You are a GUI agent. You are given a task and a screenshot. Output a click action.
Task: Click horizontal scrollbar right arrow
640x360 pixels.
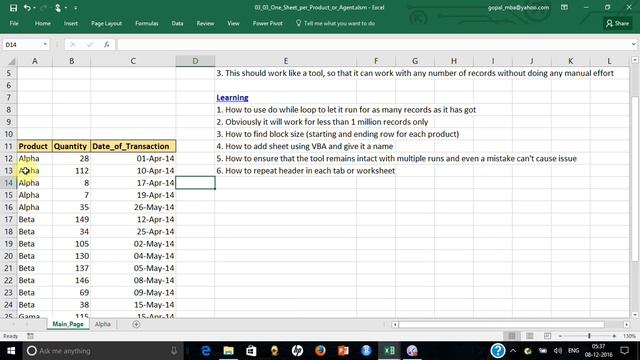coord(626,324)
